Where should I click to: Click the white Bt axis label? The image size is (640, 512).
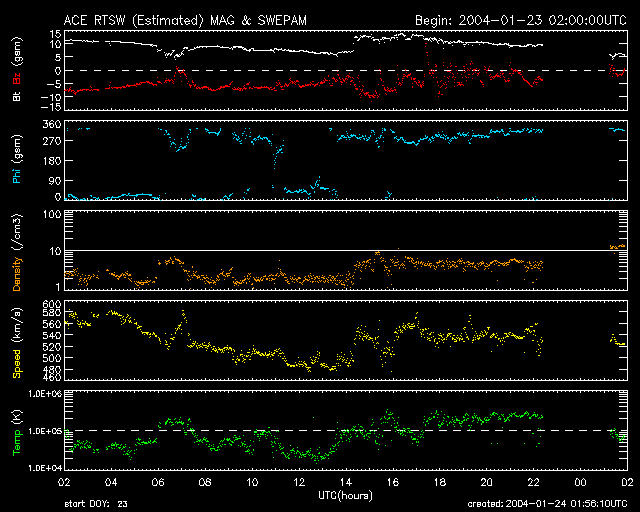(x=17, y=96)
